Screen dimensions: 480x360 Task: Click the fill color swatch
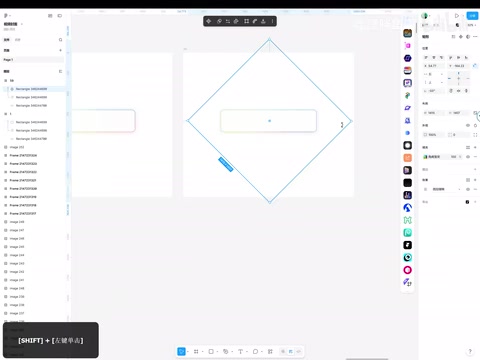(x=426, y=157)
